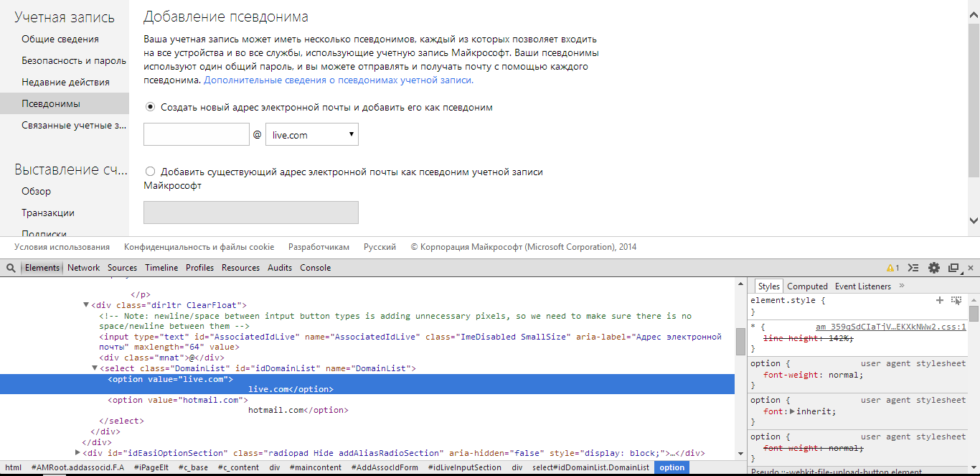The height and width of the screenshot is (476, 980).
Task: Click #AMRoot.addassocid.F.A breadcrumb
Action: [x=77, y=467]
